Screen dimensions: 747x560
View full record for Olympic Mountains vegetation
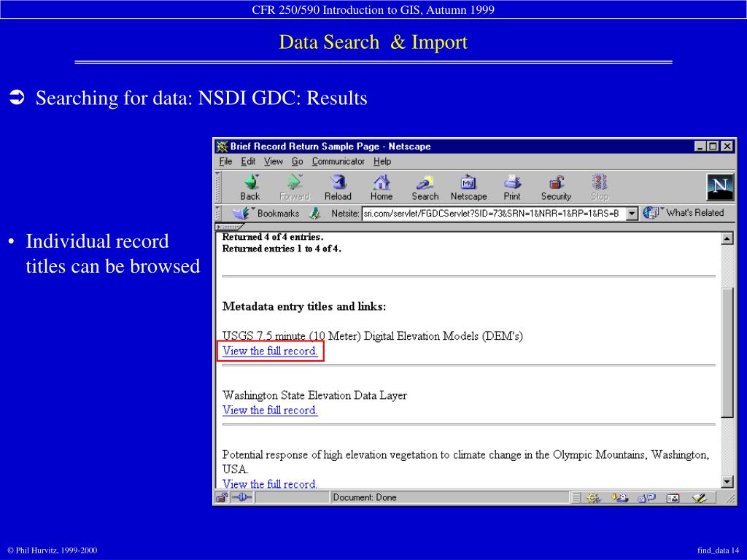click(270, 484)
